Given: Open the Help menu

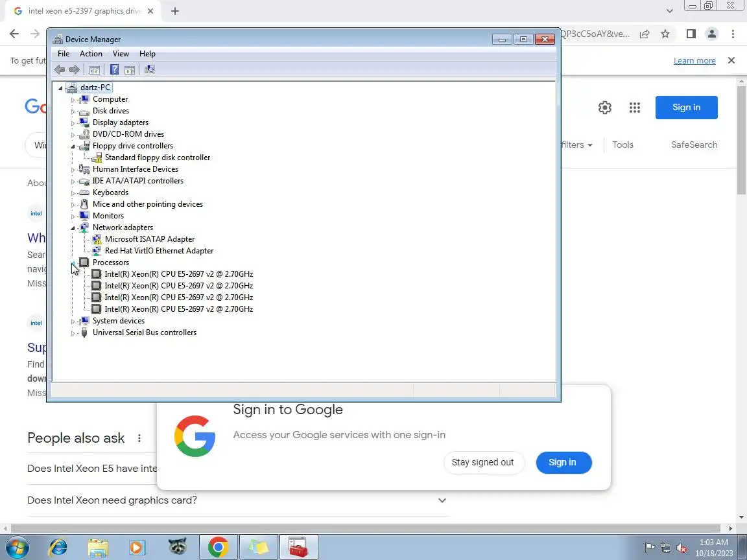Looking at the screenshot, I should [x=147, y=54].
